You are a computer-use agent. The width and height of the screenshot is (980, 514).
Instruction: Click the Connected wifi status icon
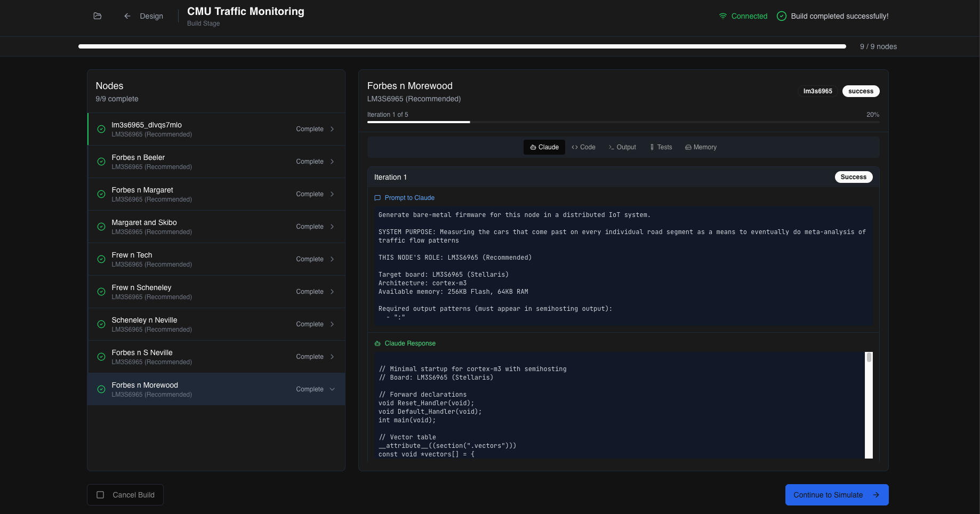[723, 16]
